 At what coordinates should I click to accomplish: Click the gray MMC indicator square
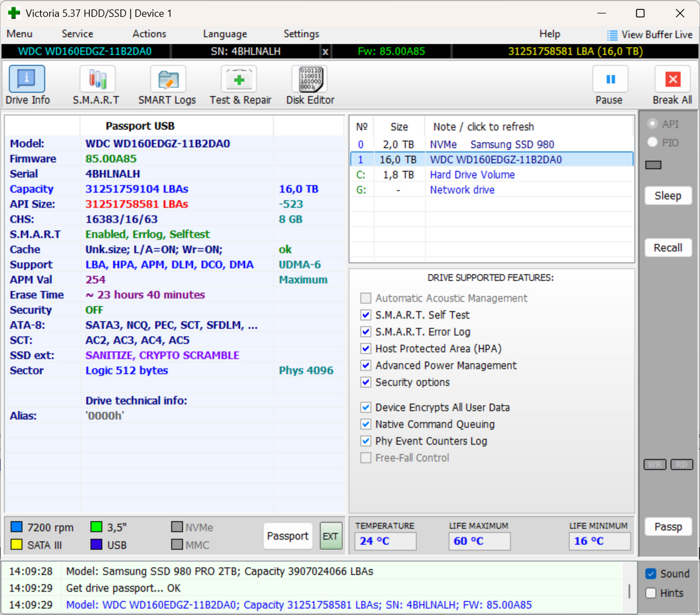[x=177, y=544]
